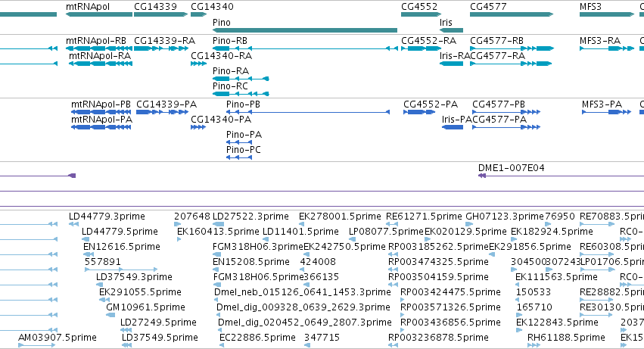Image resolution: width=644 pixels, height=349 pixels.
Task: Click the Dmel_neb_015126_0641_1453.3prime feature
Action: (x=216, y=300)
